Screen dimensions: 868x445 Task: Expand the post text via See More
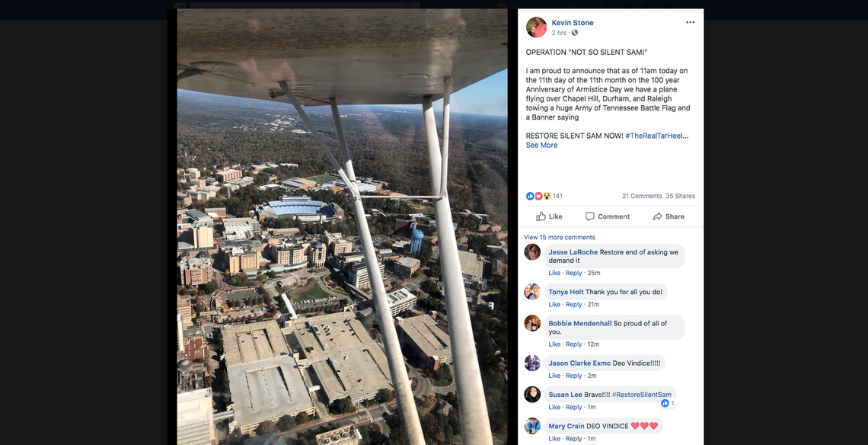541,145
